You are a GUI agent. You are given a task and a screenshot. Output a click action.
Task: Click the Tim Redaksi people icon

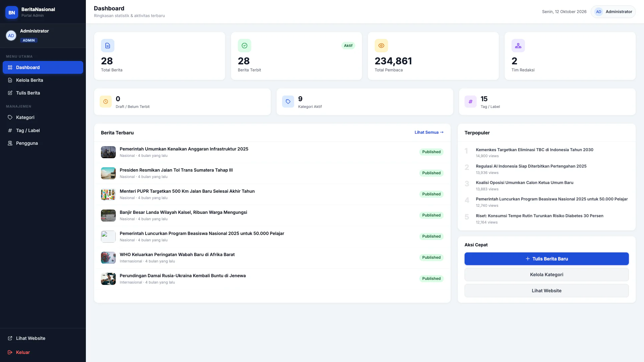point(518,46)
